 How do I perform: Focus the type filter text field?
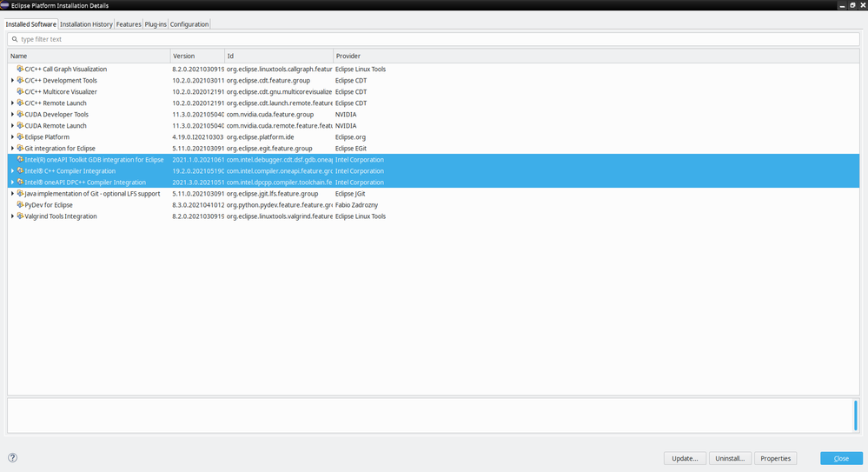coord(434,39)
